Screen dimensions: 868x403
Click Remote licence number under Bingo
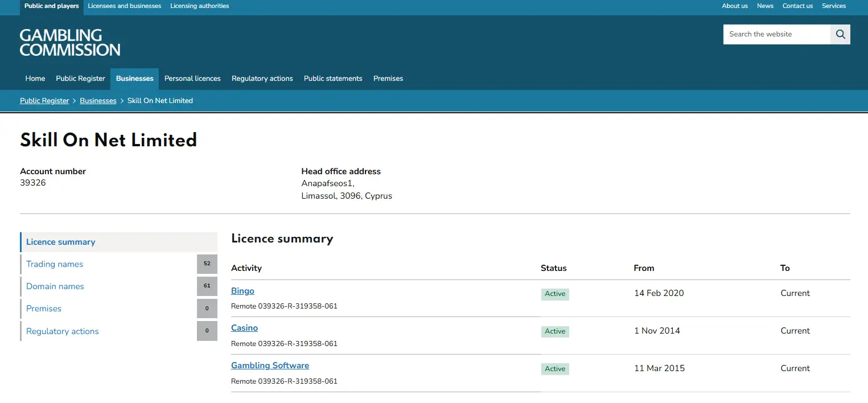coord(284,306)
